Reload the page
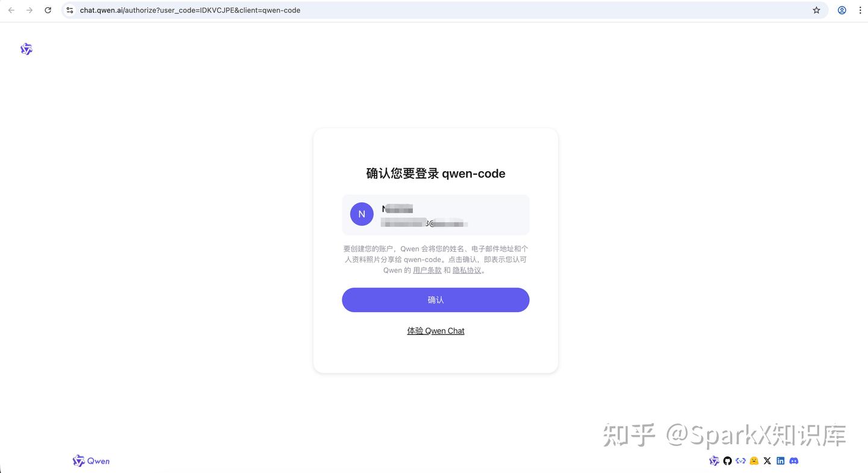 click(48, 10)
